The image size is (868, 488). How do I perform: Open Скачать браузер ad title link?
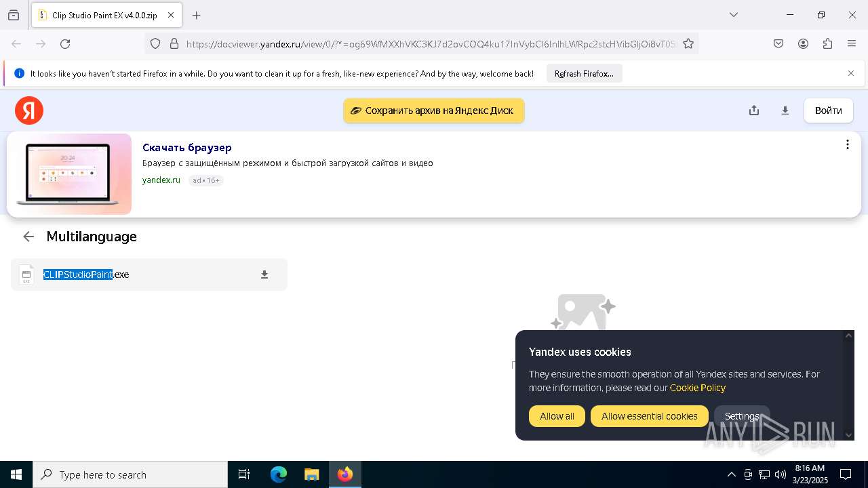point(187,147)
